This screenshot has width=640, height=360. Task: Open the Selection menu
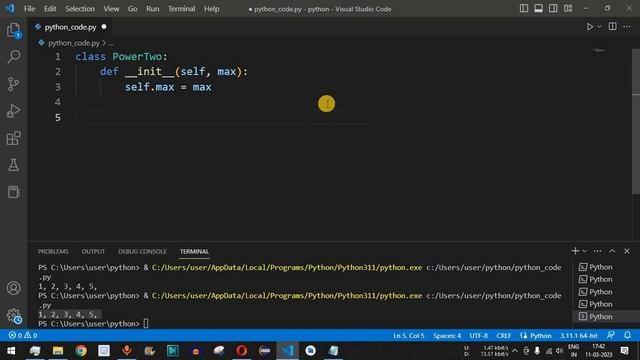click(x=80, y=9)
